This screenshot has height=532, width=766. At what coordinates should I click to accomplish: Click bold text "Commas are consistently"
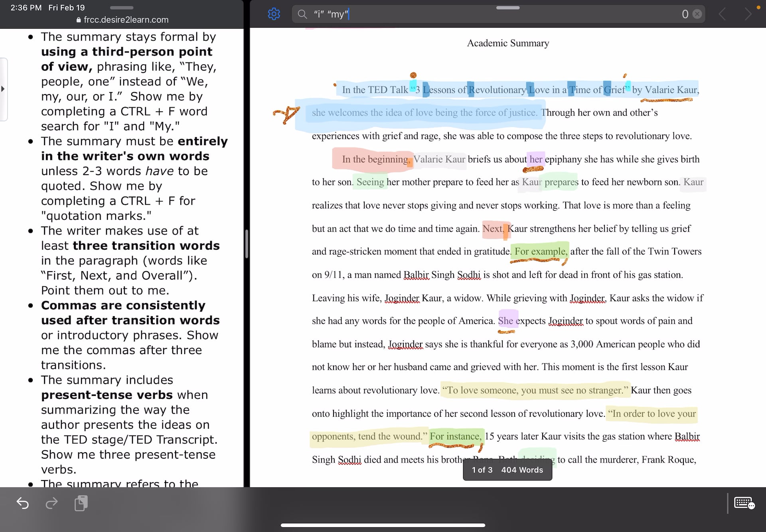tap(123, 305)
